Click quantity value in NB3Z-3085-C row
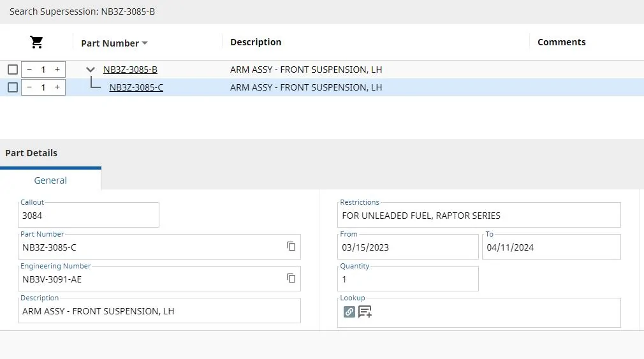The image size is (644, 359). [43, 87]
